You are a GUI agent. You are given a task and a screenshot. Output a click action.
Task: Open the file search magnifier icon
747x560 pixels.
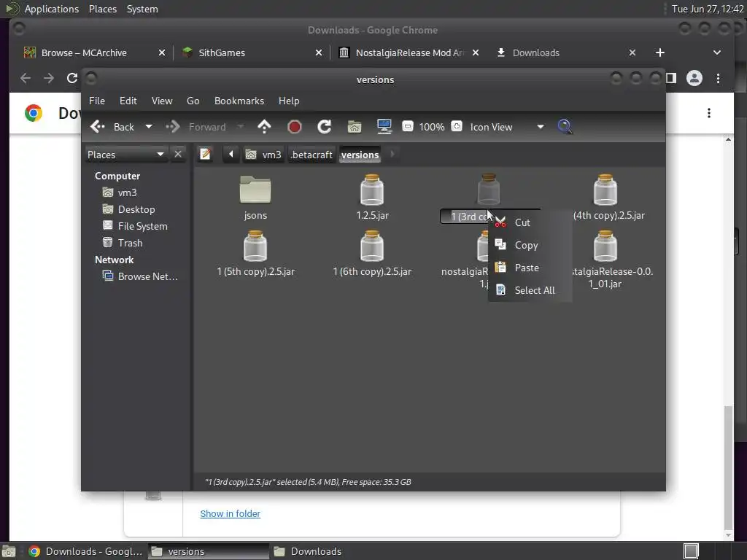565,127
